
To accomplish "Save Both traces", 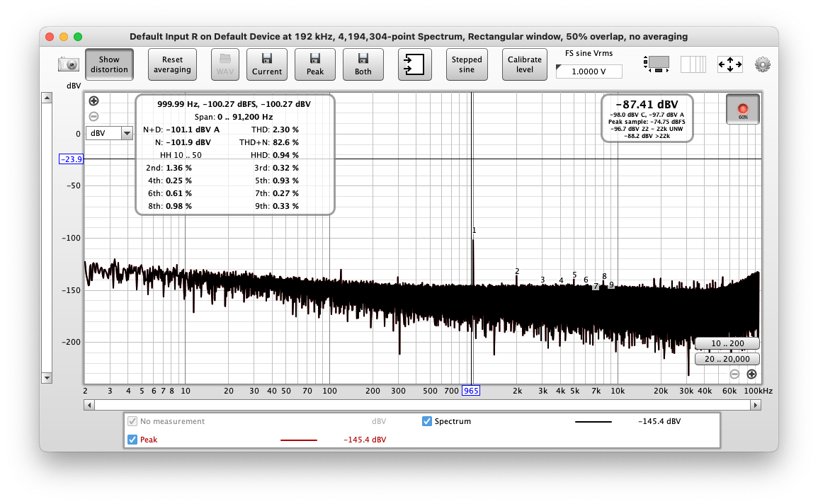I will [363, 64].
